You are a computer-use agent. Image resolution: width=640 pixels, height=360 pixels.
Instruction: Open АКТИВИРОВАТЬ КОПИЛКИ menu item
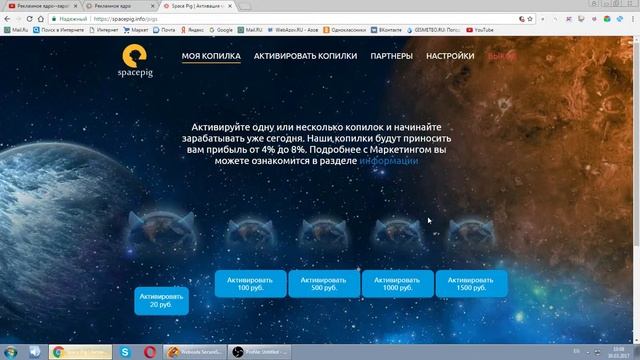click(x=305, y=56)
